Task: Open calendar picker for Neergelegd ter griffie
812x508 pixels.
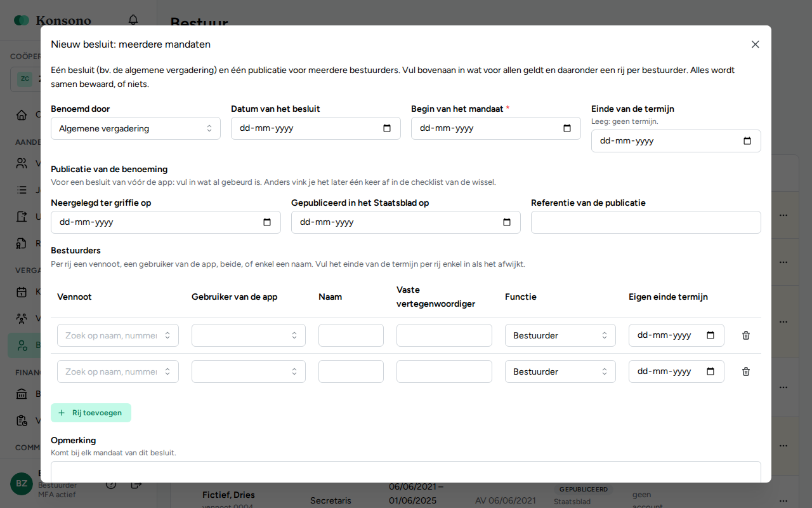Action: [x=267, y=222]
